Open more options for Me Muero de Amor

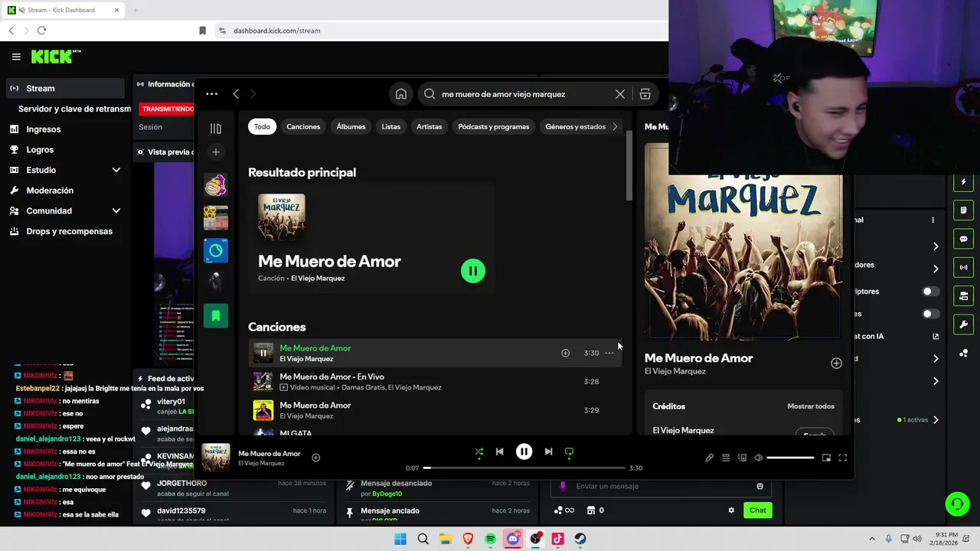tap(609, 353)
